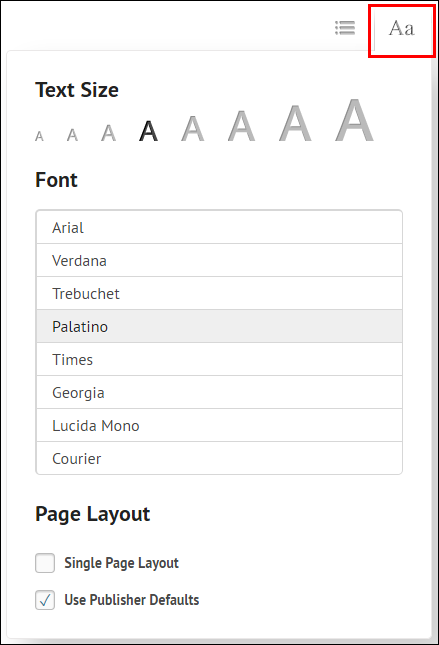Select the second smallest text size A
Screen dimensions: 439x645
click(72, 135)
